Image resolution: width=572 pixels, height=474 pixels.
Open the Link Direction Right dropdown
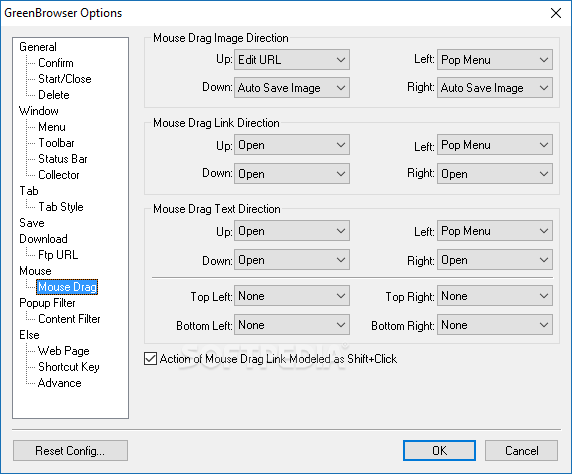click(x=495, y=174)
